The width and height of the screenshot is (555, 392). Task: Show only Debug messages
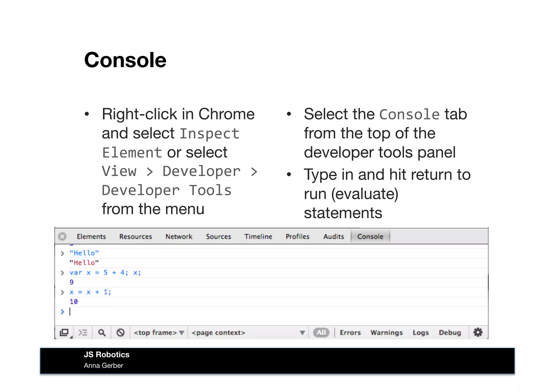(450, 332)
